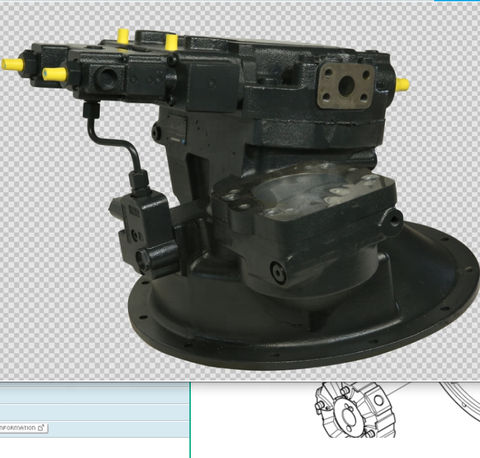This screenshot has width=480, height=458.
Task: Click the white empty area below blue rows
Action: (95, 448)
